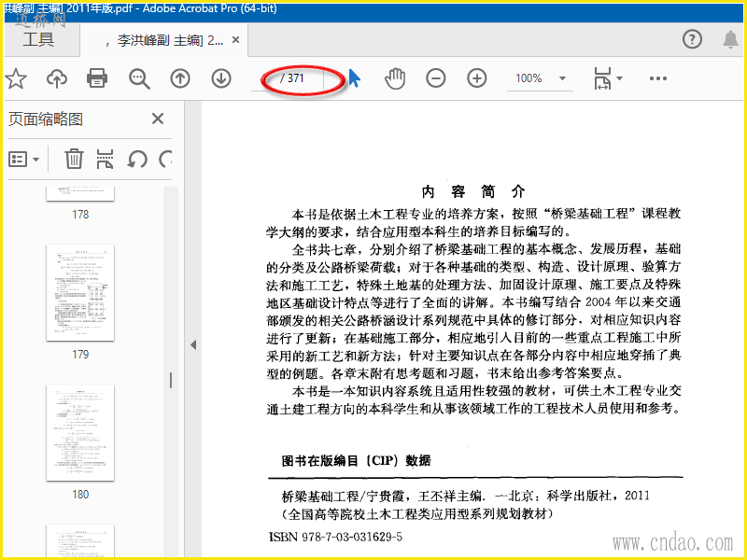Close the 李洪峰副 主编 document tab

(x=236, y=40)
